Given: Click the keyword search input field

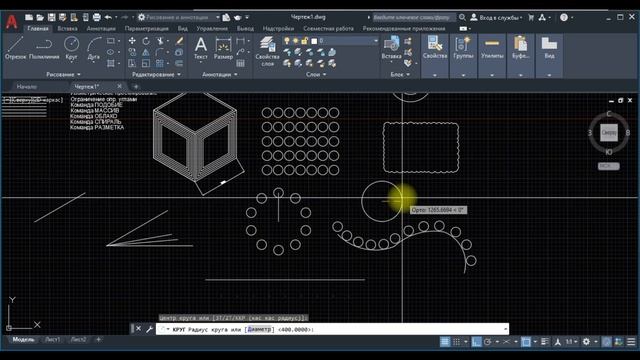Looking at the screenshot, I should pos(413,17).
